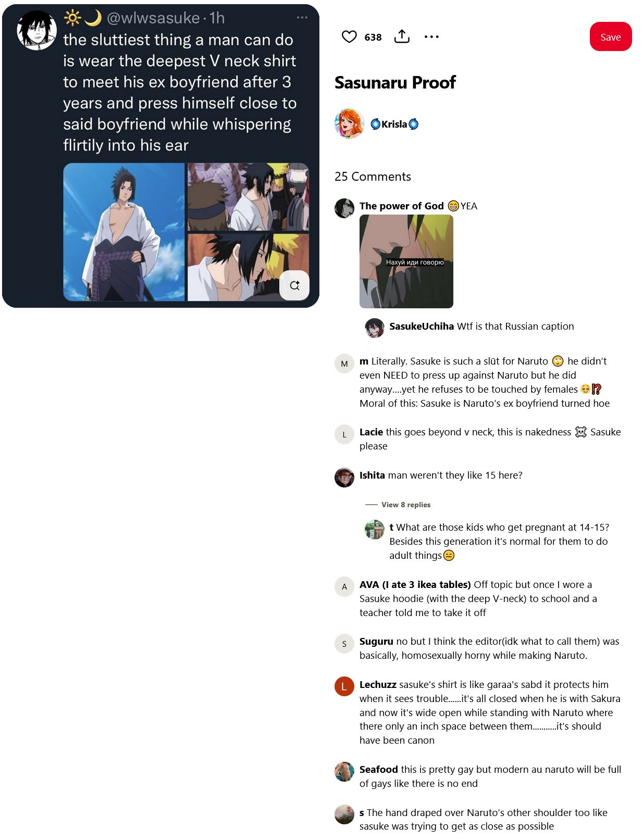Open Suguru's avatar with letter S

point(344,644)
